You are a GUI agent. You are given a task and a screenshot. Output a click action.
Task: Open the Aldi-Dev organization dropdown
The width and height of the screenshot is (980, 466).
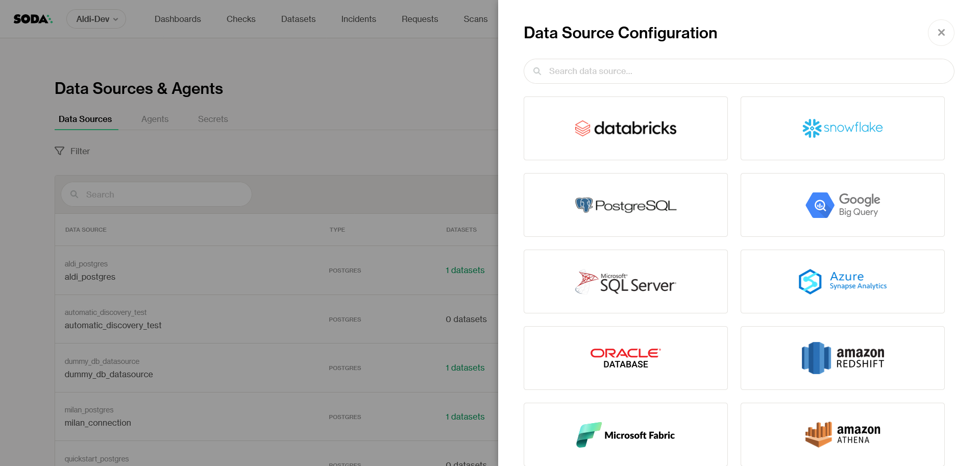[96, 19]
